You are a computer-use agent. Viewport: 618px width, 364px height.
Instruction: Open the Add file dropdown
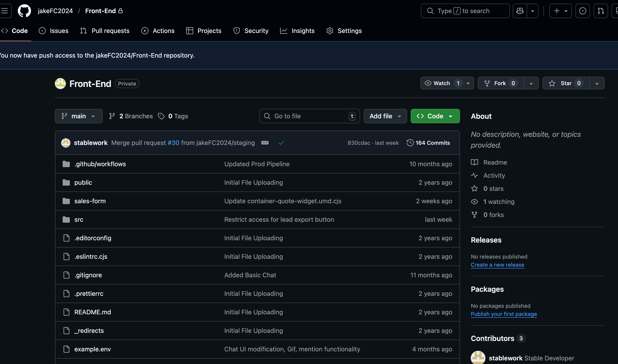point(385,116)
